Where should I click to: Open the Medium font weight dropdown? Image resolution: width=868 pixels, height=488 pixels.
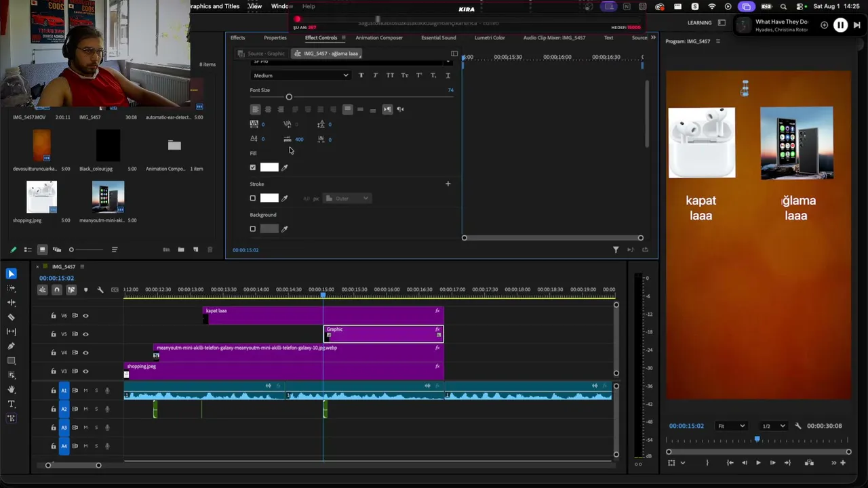tap(300, 75)
